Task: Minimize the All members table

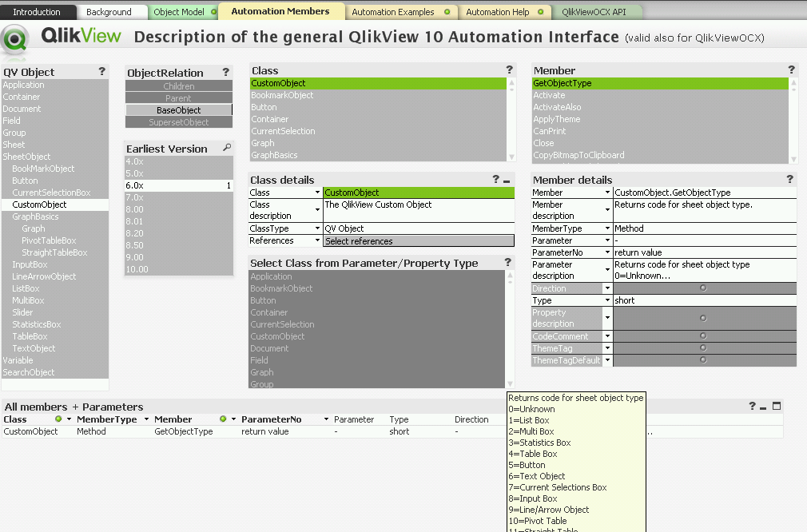Action: point(763,407)
